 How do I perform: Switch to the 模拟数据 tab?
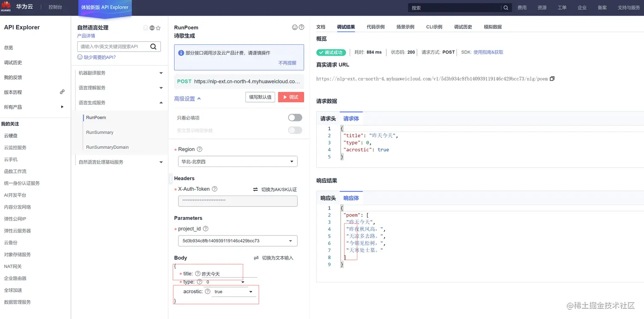tap(493, 27)
